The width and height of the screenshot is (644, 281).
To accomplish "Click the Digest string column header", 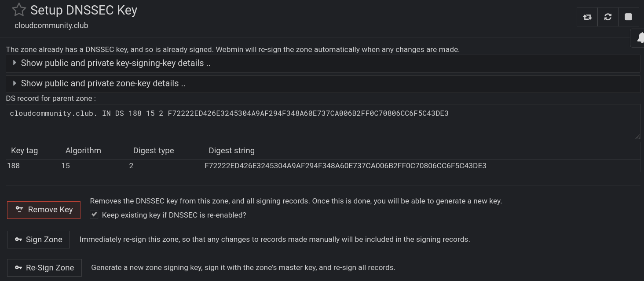I will [x=231, y=151].
